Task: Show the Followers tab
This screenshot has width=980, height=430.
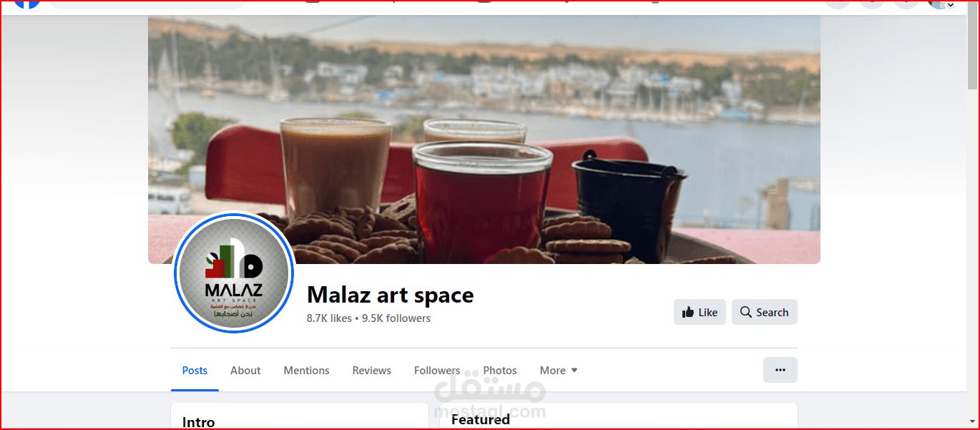Action: click(437, 371)
